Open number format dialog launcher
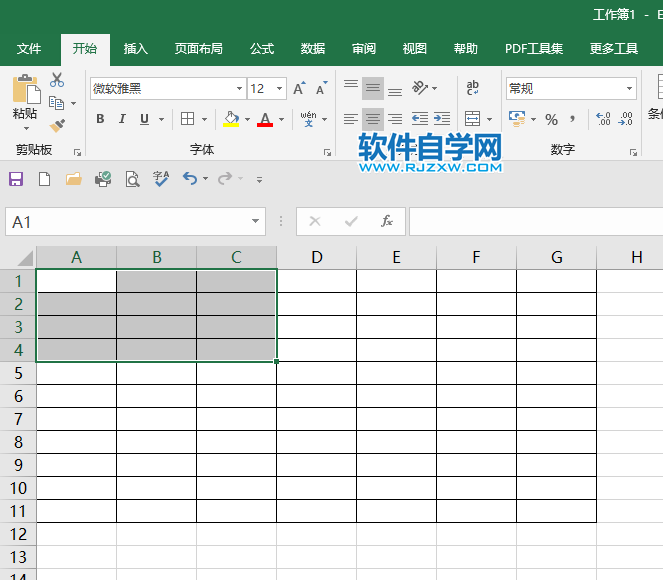This screenshot has width=663, height=580. tap(633, 153)
